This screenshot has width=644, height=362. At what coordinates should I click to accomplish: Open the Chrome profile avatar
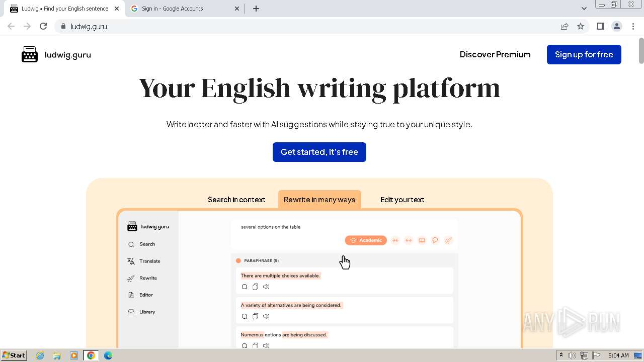click(616, 26)
